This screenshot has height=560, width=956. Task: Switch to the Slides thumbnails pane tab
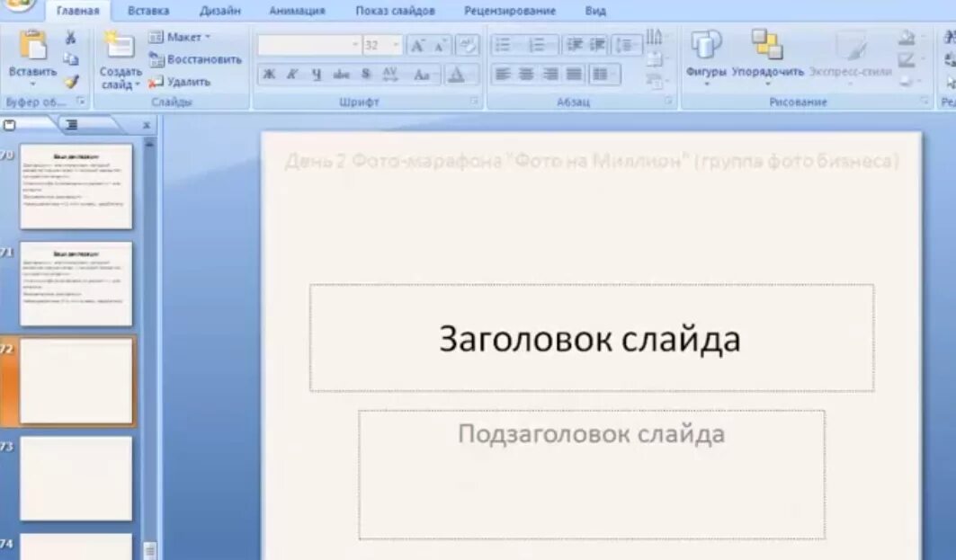coord(10,126)
